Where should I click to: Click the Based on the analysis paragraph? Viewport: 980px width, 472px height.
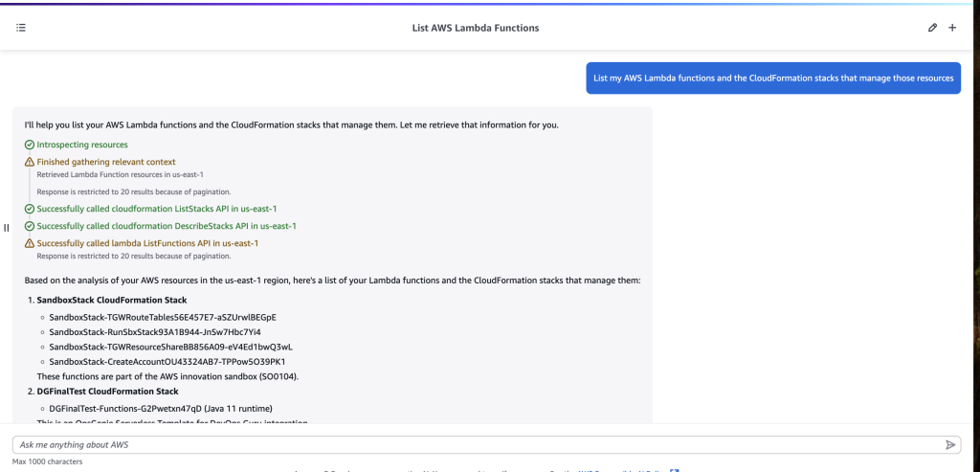coord(332,281)
